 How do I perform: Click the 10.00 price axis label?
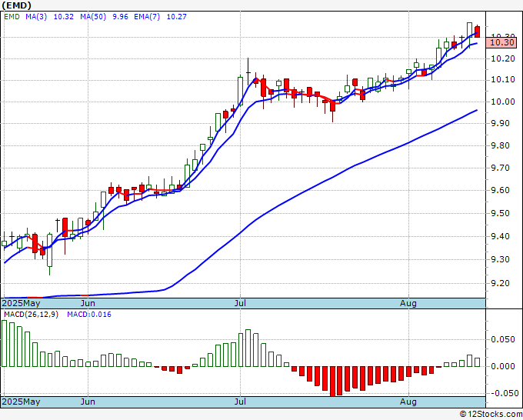503,102
